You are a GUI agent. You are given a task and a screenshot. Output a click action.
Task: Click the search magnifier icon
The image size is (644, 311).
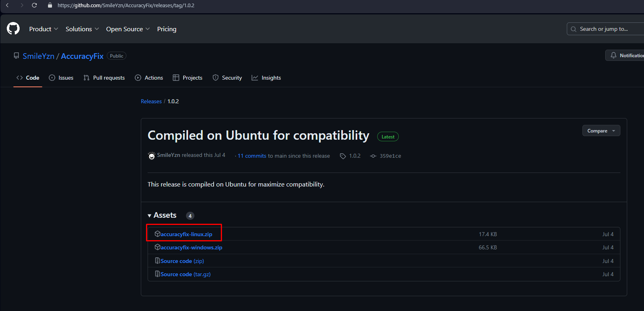click(574, 29)
